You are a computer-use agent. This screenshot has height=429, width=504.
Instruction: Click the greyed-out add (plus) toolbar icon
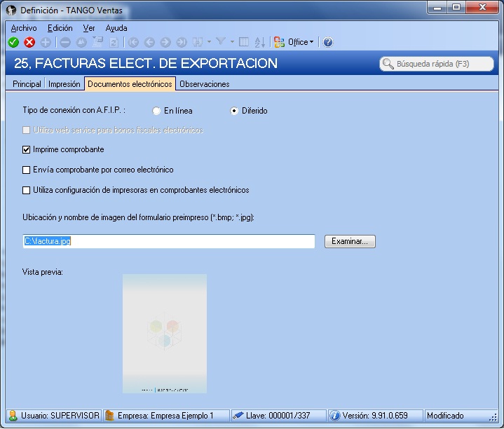[x=46, y=43]
